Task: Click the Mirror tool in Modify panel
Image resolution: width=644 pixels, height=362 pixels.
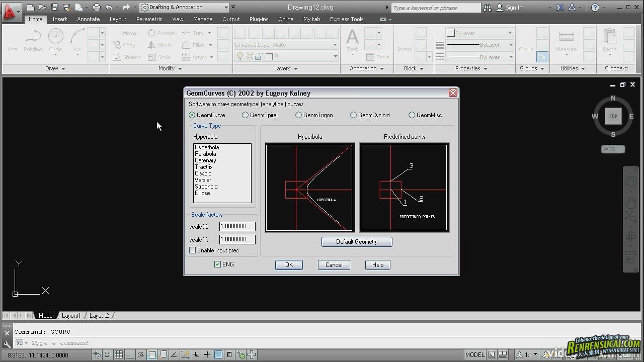Action: pos(160,45)
